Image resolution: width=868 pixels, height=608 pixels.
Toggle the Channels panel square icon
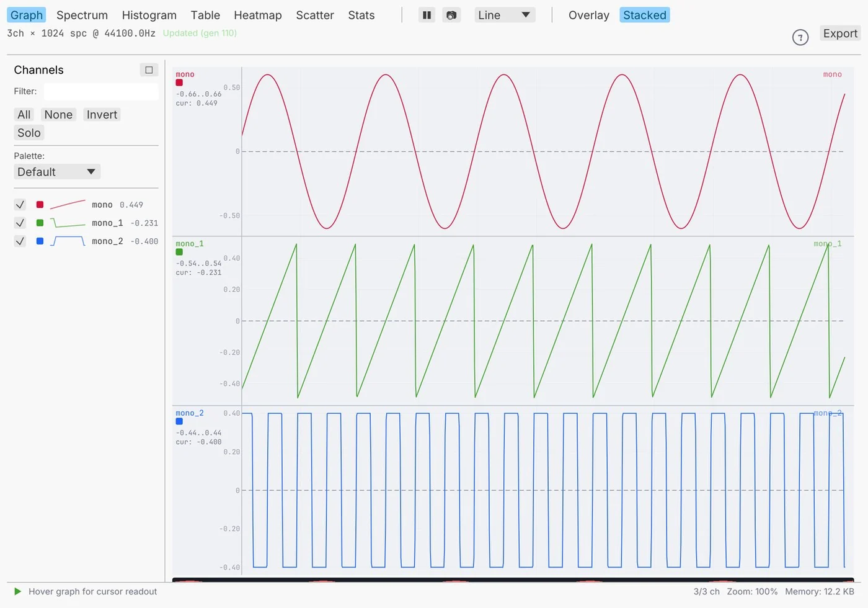(149, 70)
